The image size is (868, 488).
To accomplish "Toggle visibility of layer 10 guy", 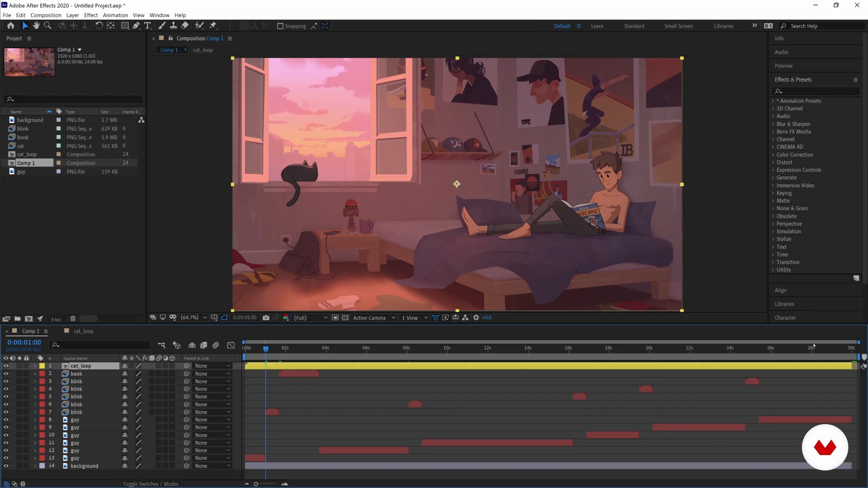I will coord(6,435).
